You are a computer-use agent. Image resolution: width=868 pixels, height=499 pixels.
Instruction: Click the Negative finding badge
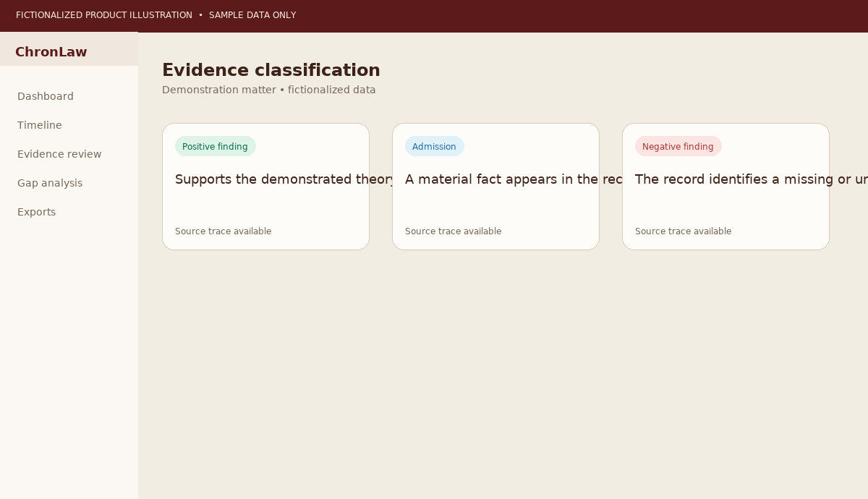tap(678, 146)
